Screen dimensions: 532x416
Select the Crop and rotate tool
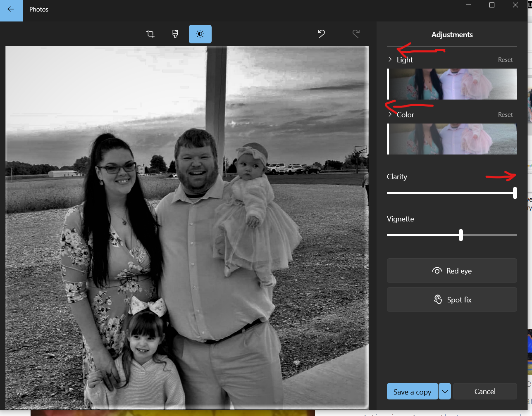150,34
